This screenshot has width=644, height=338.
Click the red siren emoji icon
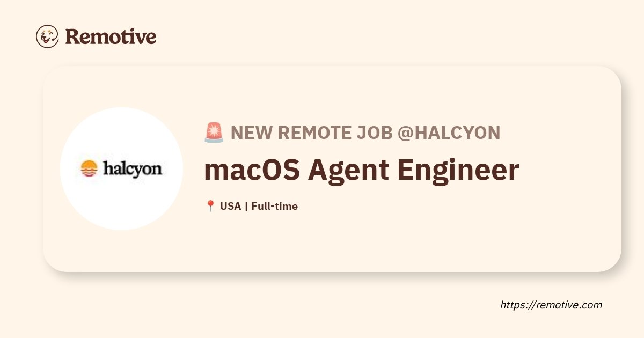click(x=214, y=133)
